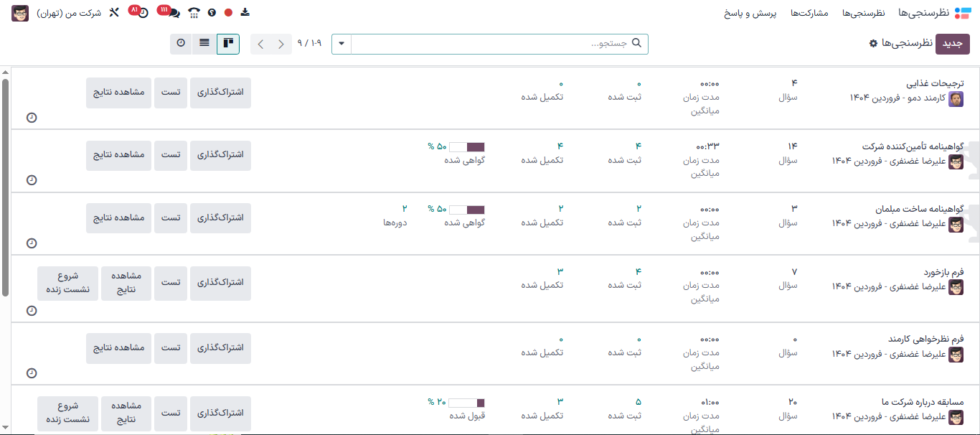Click the clock icon on the ترجیحات غذایی card
The width and height of the screenshot is (980, 435).
31,117
